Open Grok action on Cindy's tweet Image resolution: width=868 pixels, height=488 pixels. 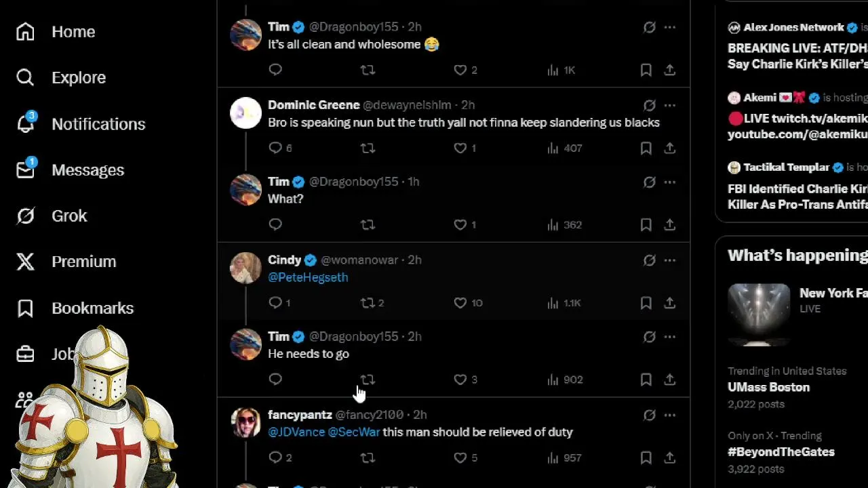tap(649, 260)
